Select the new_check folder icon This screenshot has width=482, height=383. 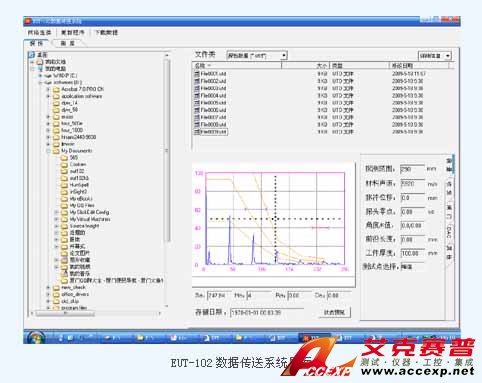click(x=56, y=287)
